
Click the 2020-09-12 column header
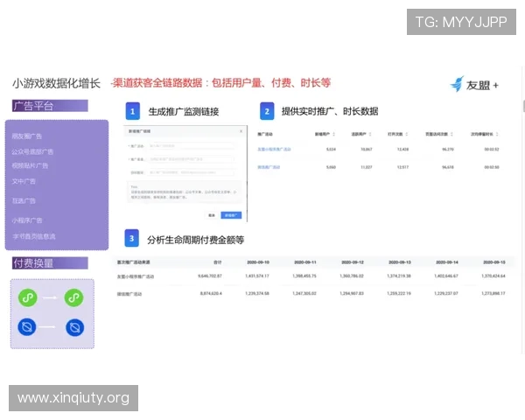pyautogui.click(x=353, y=262)
